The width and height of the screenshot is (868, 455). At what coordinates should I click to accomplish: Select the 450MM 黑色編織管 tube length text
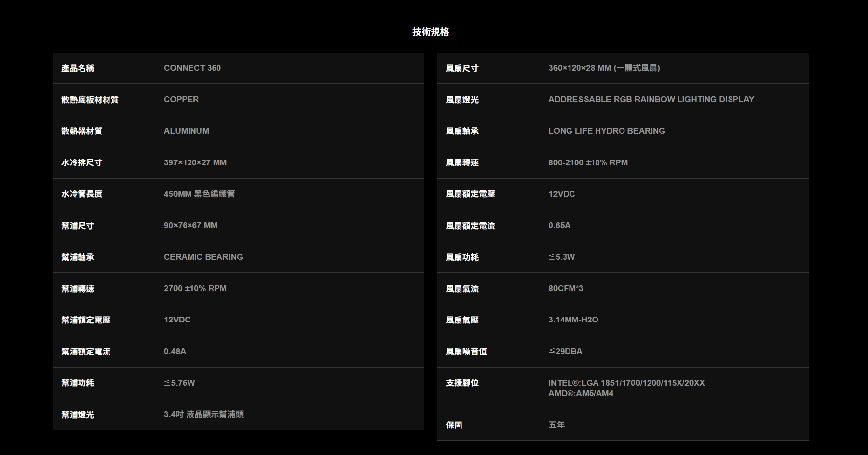click(199, 194)
